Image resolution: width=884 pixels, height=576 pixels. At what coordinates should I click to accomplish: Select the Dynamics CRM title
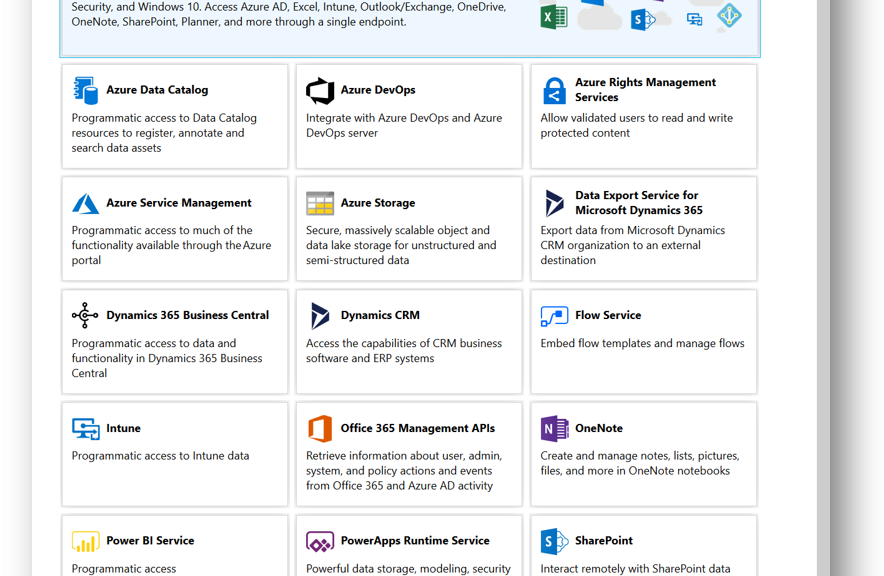380,316
